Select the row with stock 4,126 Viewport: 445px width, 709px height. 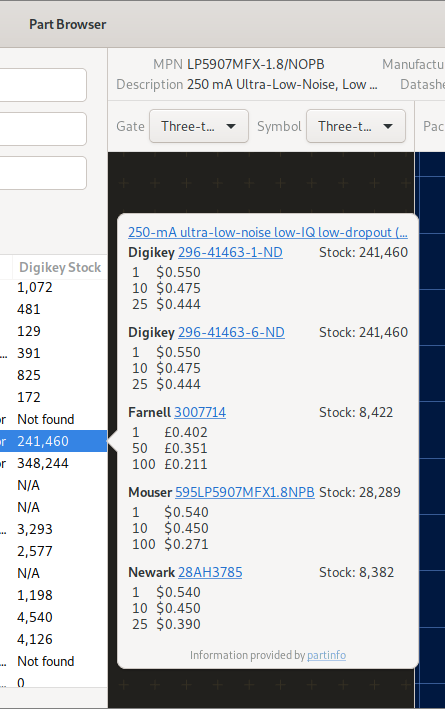coord(53,639)
